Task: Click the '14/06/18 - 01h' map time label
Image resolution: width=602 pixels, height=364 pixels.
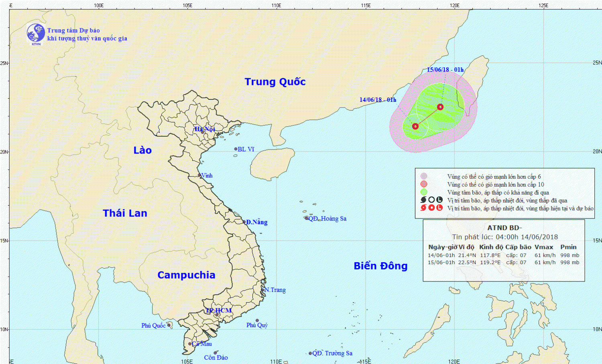Action: point(378,100)
